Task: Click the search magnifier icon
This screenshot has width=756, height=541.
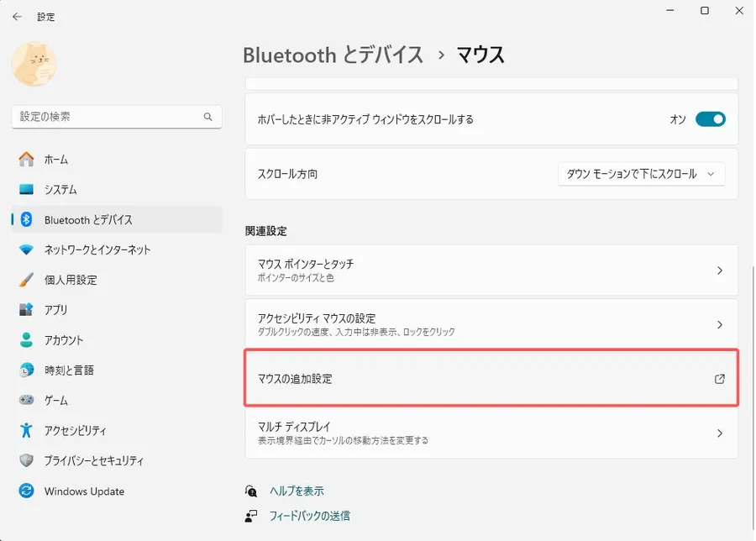Action: 208,117
